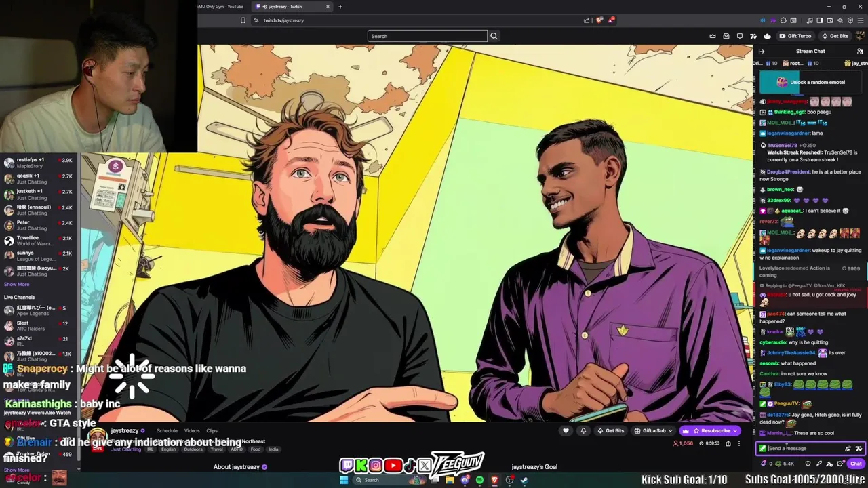This screenshot has height=488, width=868.
Task: Open user avatar menu in Twitch header
Action: 860,36
